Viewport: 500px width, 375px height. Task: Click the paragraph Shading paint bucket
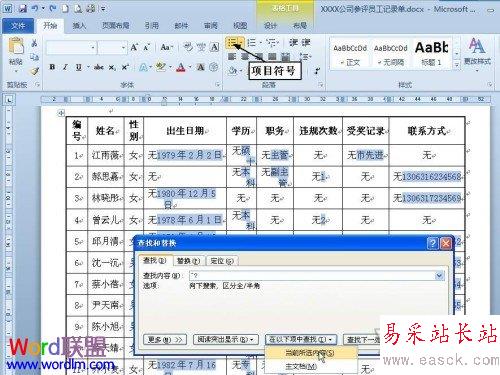pos(232,71)
